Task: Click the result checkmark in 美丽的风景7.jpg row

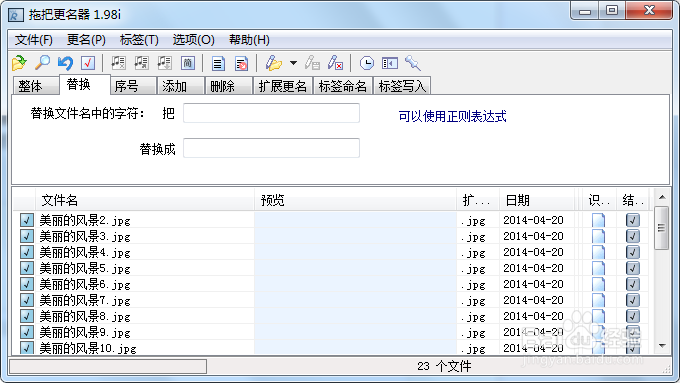Action: coord(633,300)
